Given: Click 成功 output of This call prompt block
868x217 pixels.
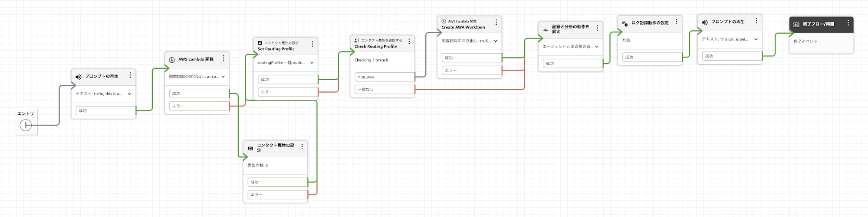Looking at the screenshot, I should [x=732, y=56].
